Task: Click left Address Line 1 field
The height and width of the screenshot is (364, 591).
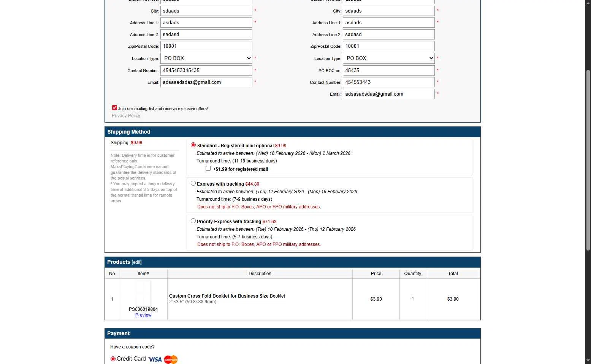Action: point(206,23)
